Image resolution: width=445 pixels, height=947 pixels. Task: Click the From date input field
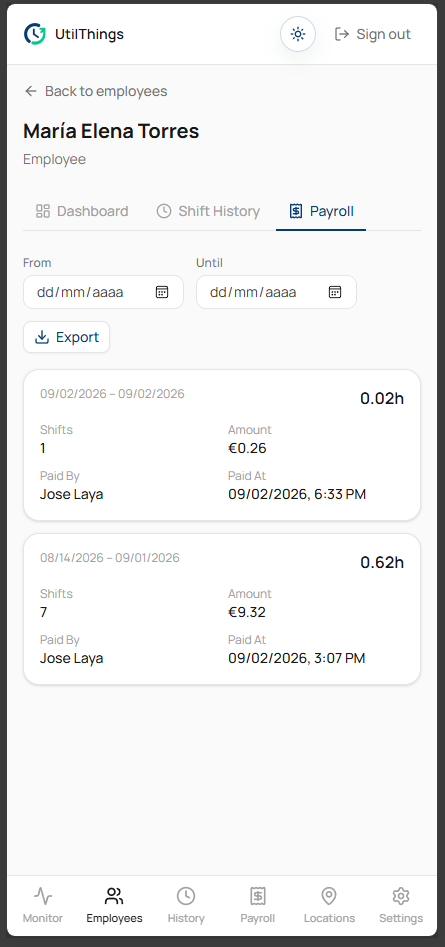tap(103, 292)
